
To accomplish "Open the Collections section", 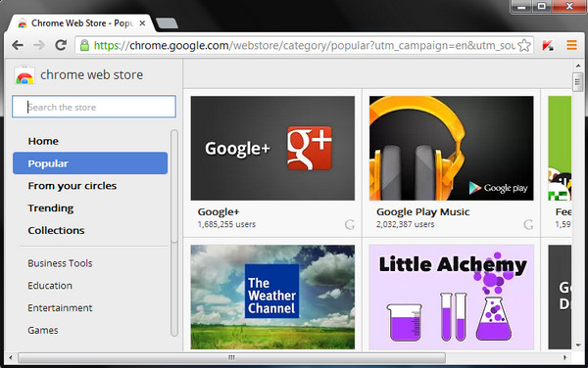I will (x=56, y=230).
